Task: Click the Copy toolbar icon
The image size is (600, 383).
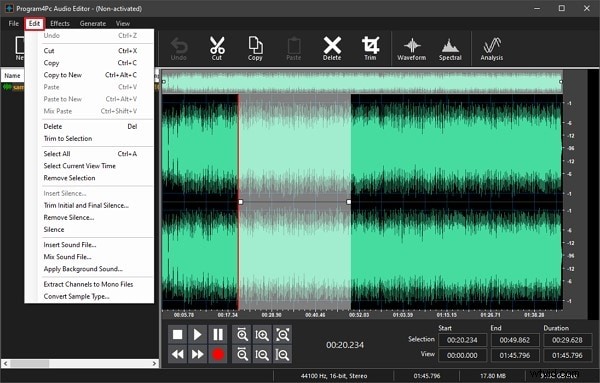Action: [x=255, y=48]
